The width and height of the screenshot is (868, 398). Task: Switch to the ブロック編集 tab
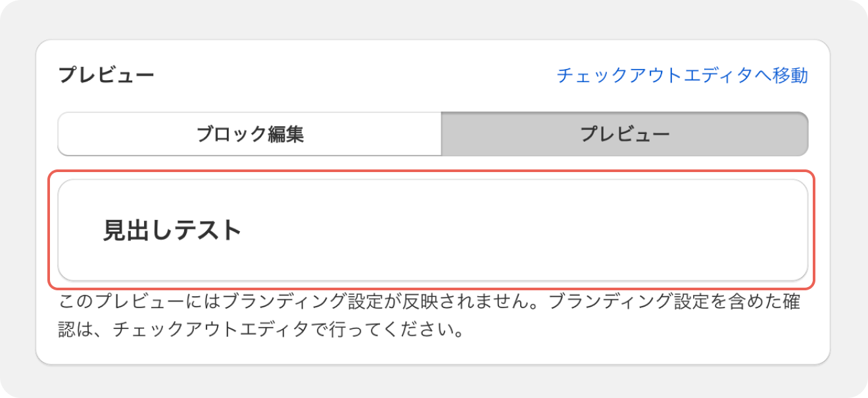(250, 135)
